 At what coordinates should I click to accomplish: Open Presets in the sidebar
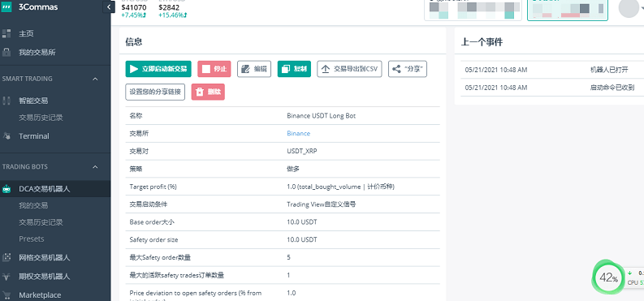click(31, 239)
